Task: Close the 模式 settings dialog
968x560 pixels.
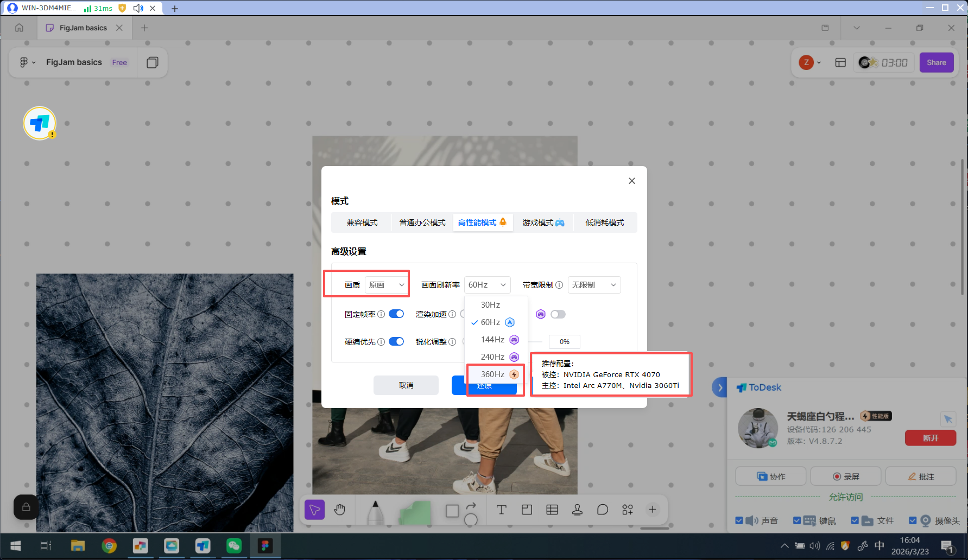Action: click(x=632, y=181)
